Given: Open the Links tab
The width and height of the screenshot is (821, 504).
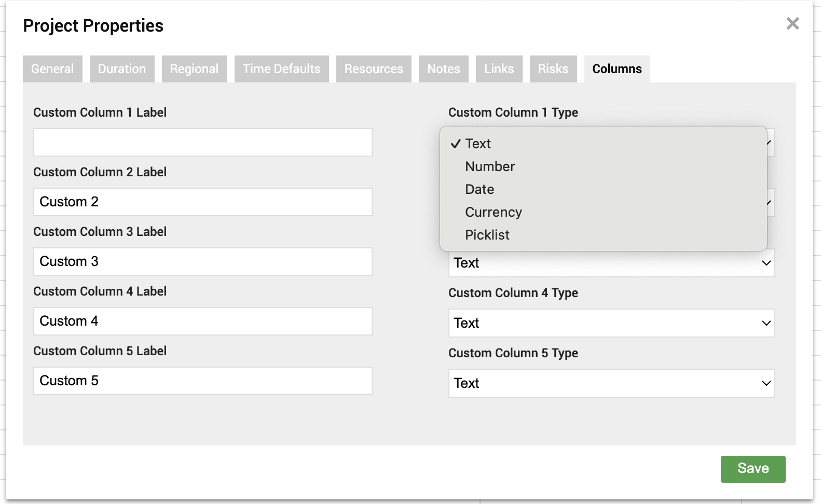Looking at the screenshot, I should 499,69.
